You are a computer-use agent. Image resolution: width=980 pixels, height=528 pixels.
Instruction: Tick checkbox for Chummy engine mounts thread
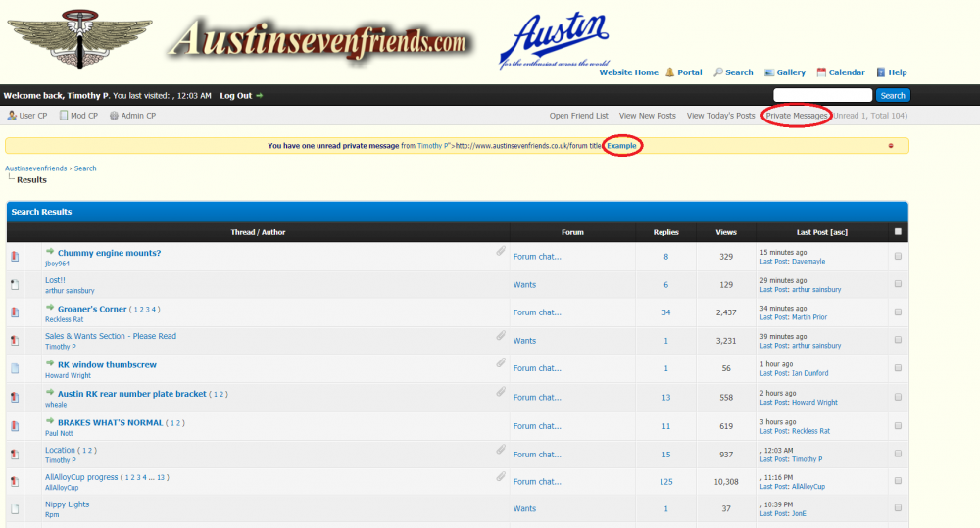[x=898, y=257]
